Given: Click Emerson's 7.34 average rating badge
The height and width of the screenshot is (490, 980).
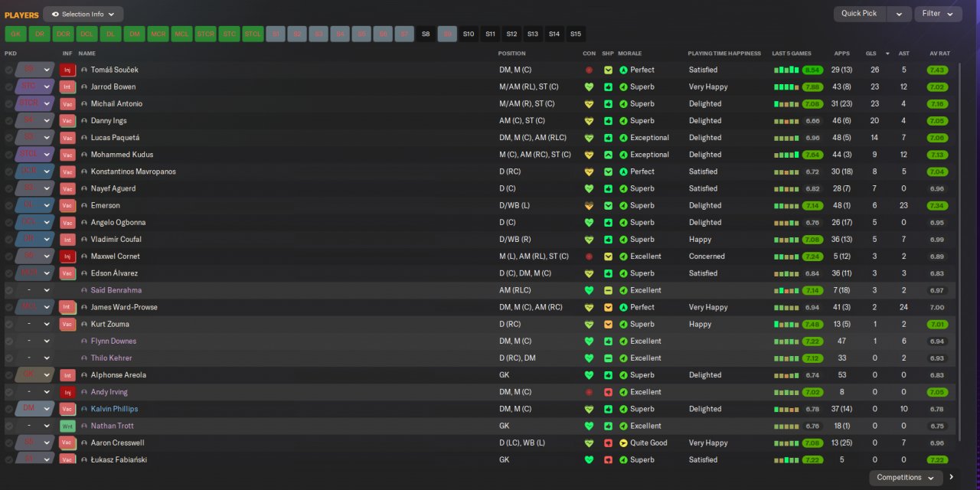Looking at the screenshot, I should pos(937,205).
